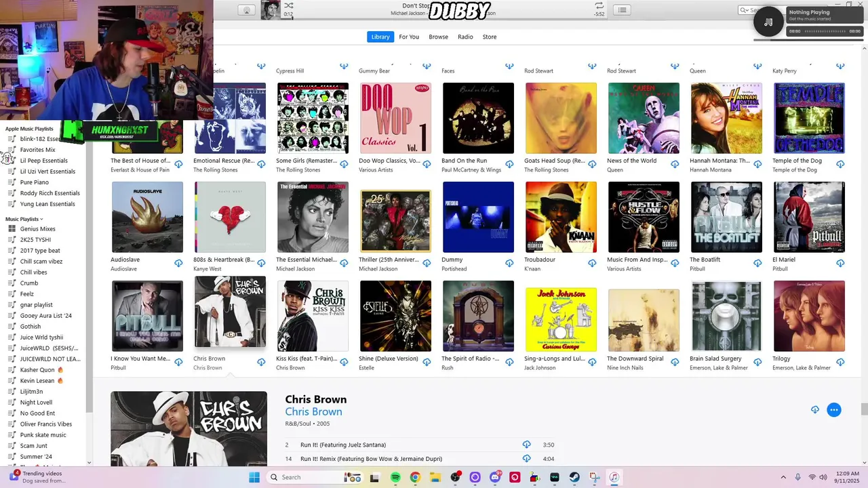Image resolution: width=868 pixels, height=488 pixels.
Task: Open the Browse tab
Action: coord(438,37)
